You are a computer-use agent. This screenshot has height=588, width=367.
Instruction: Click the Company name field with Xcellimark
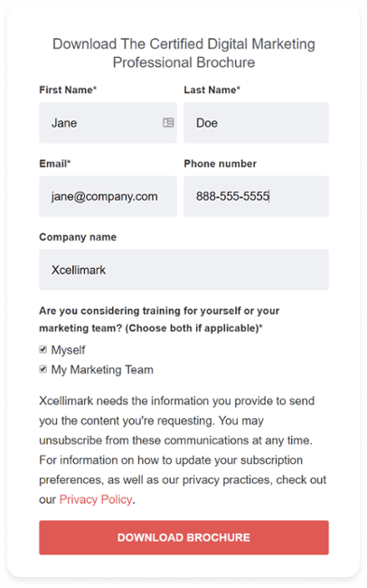click(x=183, y=270)
